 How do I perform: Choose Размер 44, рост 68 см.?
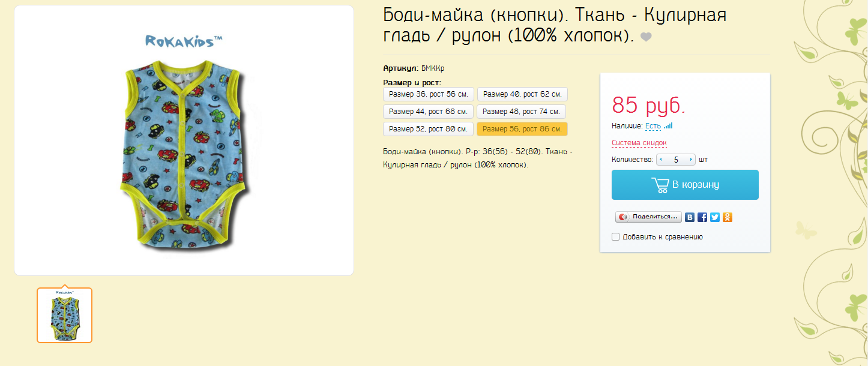coord(428,112)
